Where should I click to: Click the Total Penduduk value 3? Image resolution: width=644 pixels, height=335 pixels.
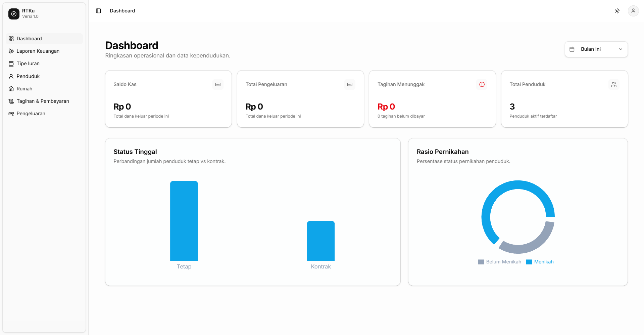click(512, 107)
